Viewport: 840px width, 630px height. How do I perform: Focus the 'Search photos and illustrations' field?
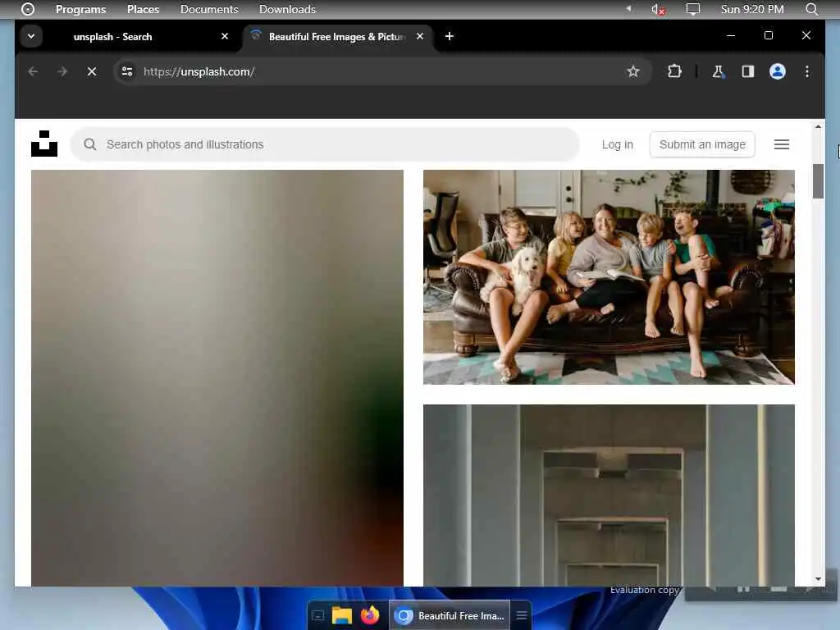click(x=325, y=144)
